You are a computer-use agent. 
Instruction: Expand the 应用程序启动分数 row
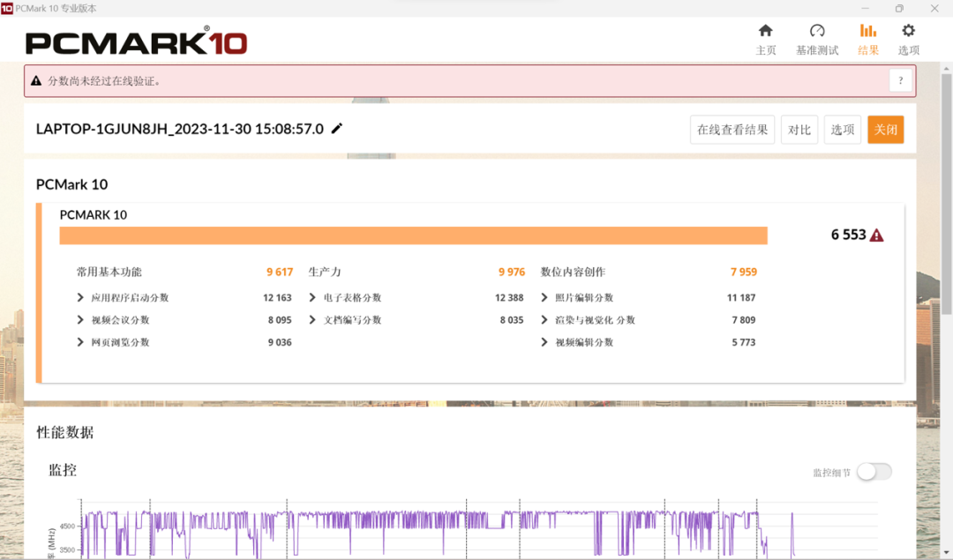tap(80, 297)
